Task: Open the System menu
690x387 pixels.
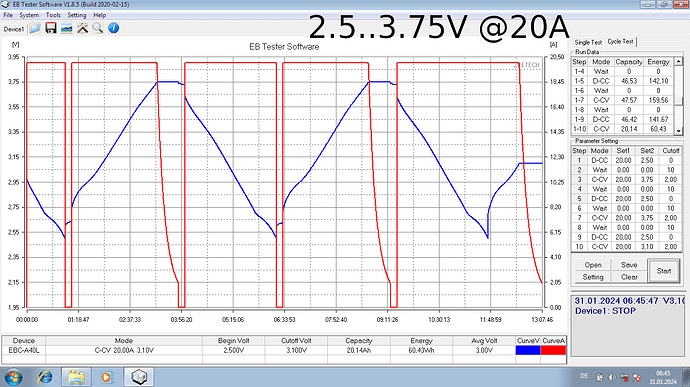Action: click(29, 15)
